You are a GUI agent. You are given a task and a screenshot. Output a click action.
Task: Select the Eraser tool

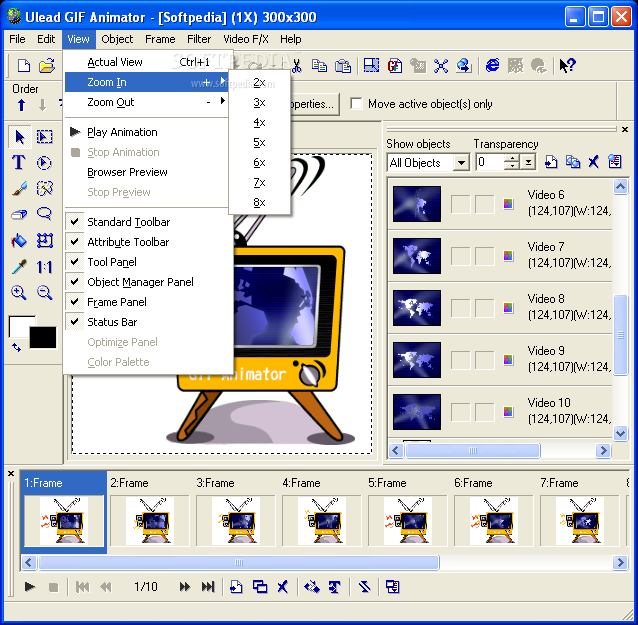coord(19,214)
